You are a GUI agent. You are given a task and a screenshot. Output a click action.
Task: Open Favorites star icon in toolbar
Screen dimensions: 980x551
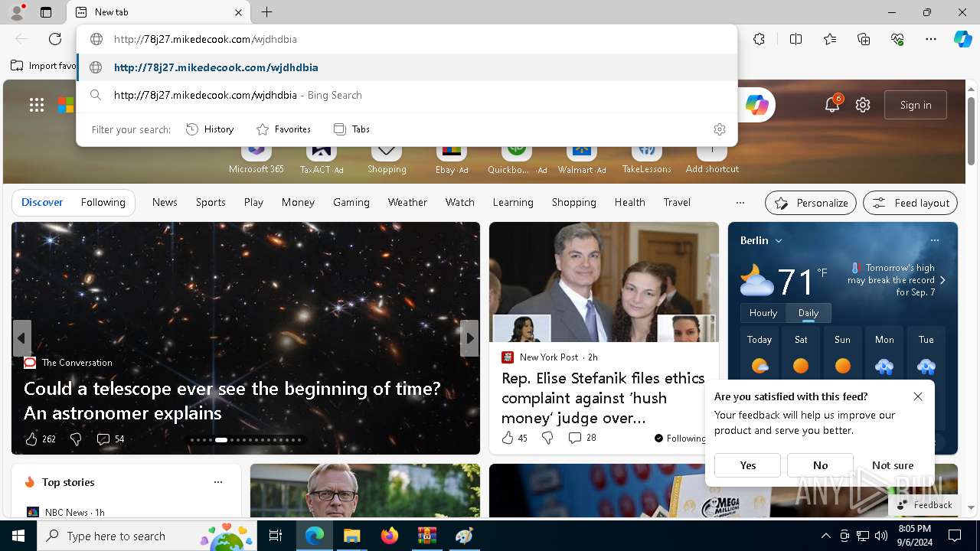(830, 39)
